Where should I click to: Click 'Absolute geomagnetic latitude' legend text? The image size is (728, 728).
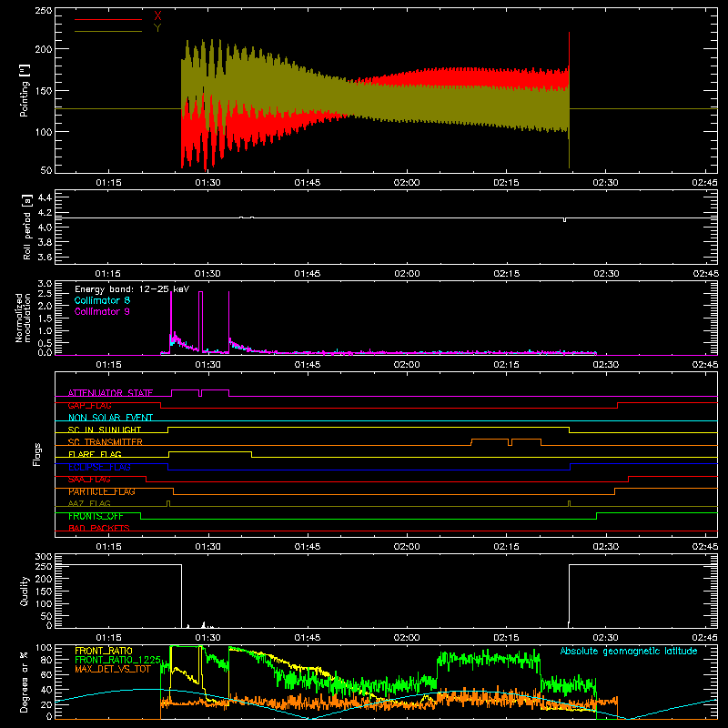[629, 651]
